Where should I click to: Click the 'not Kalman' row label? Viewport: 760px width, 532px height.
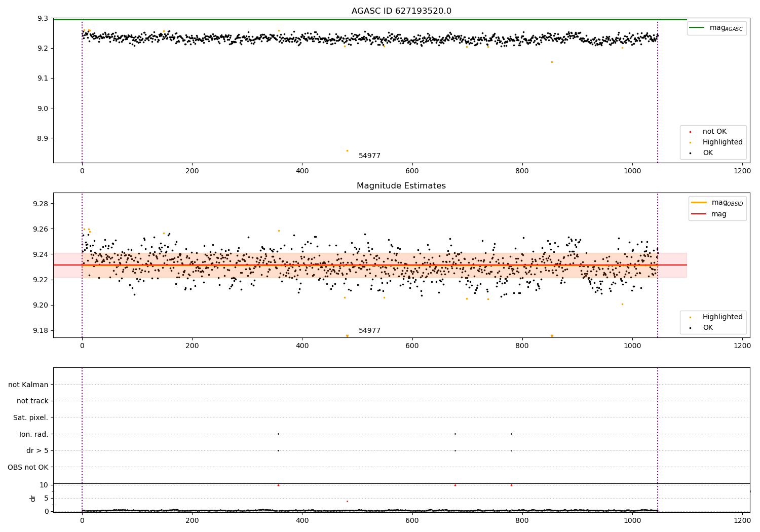click(x=28, y=385)
